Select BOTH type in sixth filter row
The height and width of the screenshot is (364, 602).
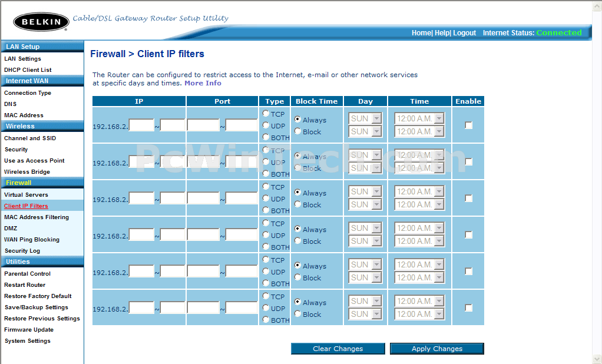[x=266, y=319]
